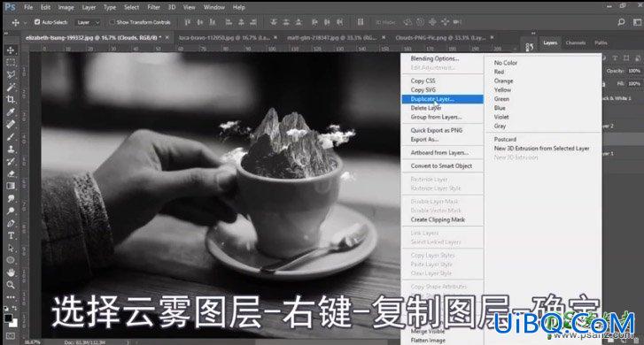Choose Convert to Smart Object

442,165
